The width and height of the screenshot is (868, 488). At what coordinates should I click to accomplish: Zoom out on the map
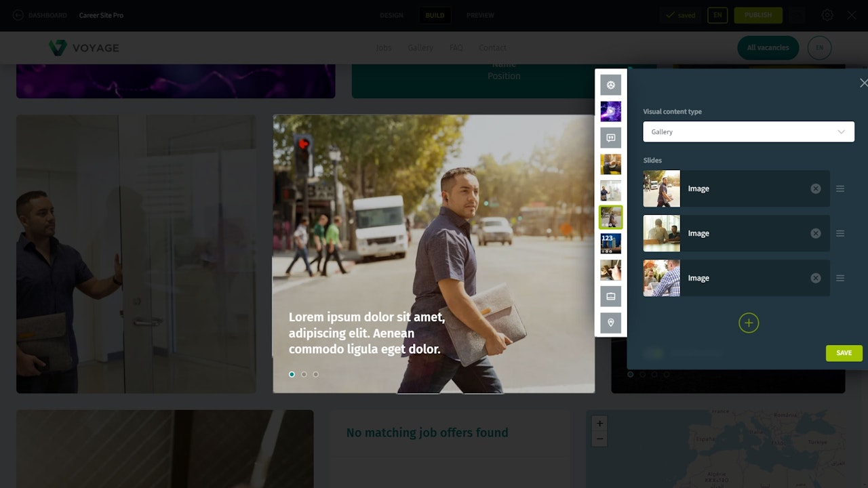599,439
